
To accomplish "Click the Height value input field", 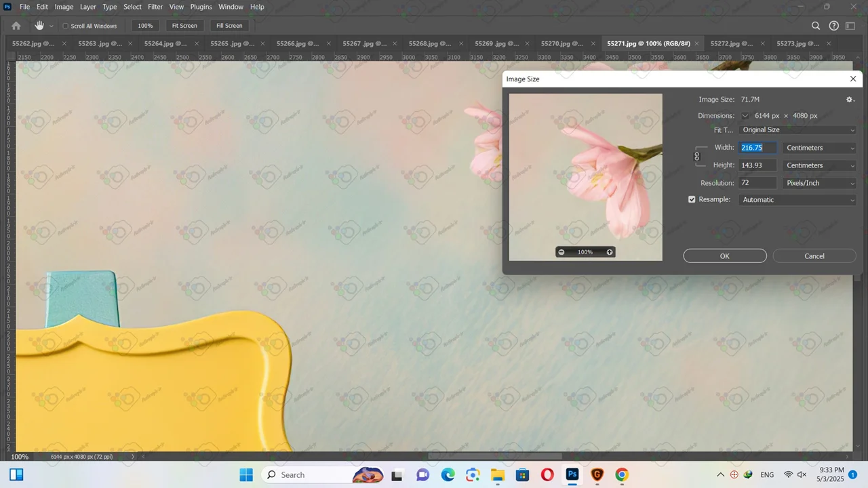I will coord(757,165).
